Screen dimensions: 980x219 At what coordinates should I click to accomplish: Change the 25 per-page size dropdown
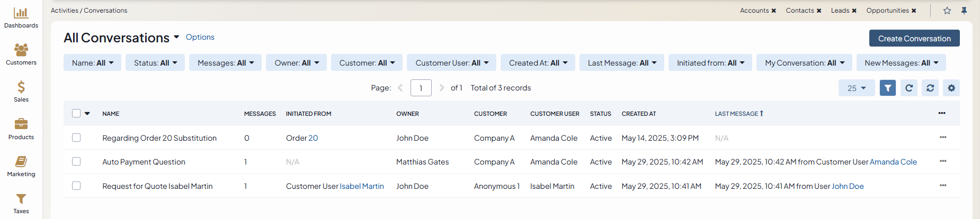[856, 88]
